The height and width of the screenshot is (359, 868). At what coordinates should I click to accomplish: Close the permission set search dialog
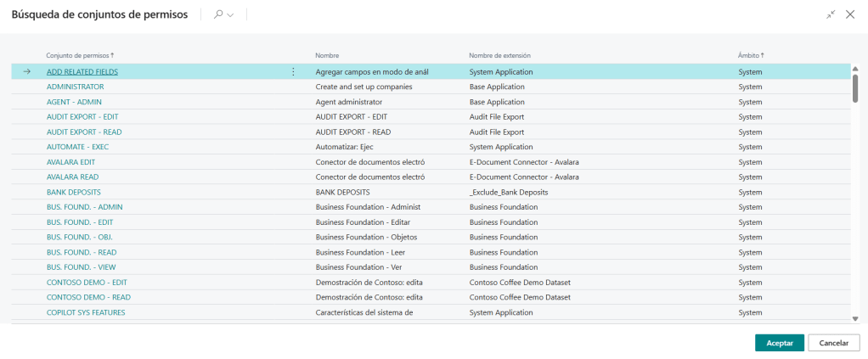click(850, 14)
